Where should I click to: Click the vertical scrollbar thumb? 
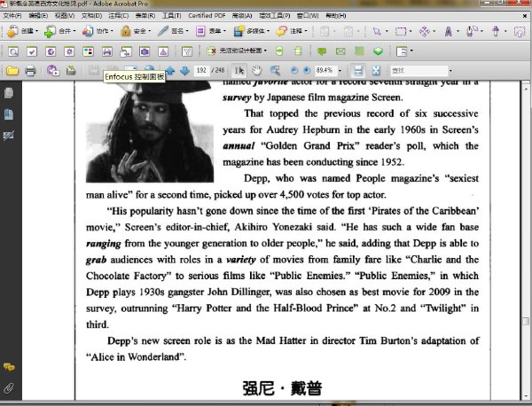point(526,321)
